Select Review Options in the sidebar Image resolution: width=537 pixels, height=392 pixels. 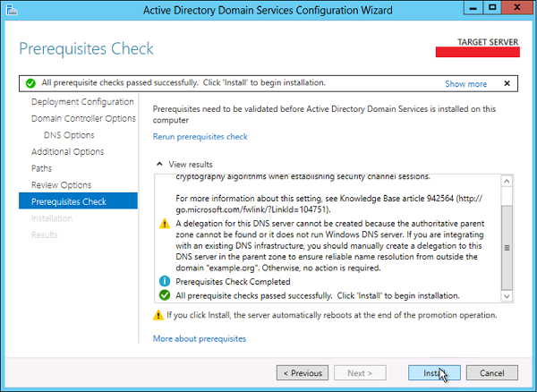pos(61,185)
